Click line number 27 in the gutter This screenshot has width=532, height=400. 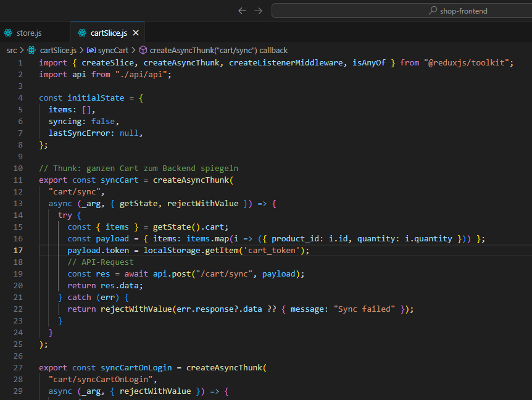tap(18, 367)
